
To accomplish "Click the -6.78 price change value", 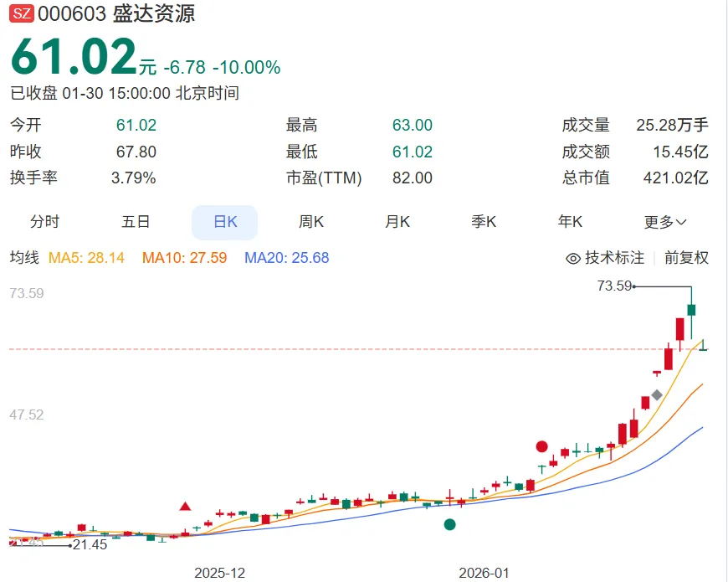I will click(x=184, y=67).
